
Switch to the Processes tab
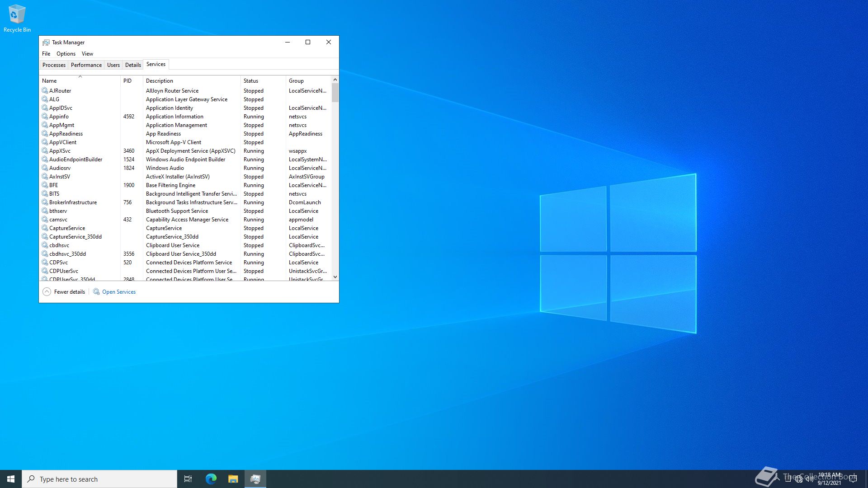(x=54, y=65)
